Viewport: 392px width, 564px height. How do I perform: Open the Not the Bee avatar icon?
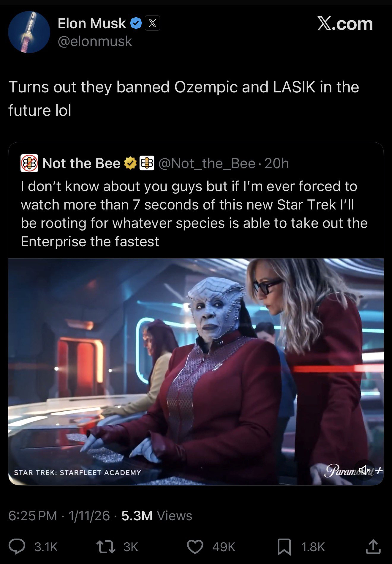pyautogui.click(x=29, y=163)
